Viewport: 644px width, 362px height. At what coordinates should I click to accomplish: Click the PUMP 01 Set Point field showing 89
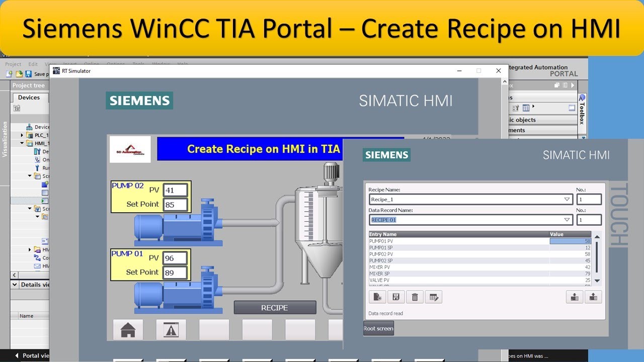coord(175,273)
